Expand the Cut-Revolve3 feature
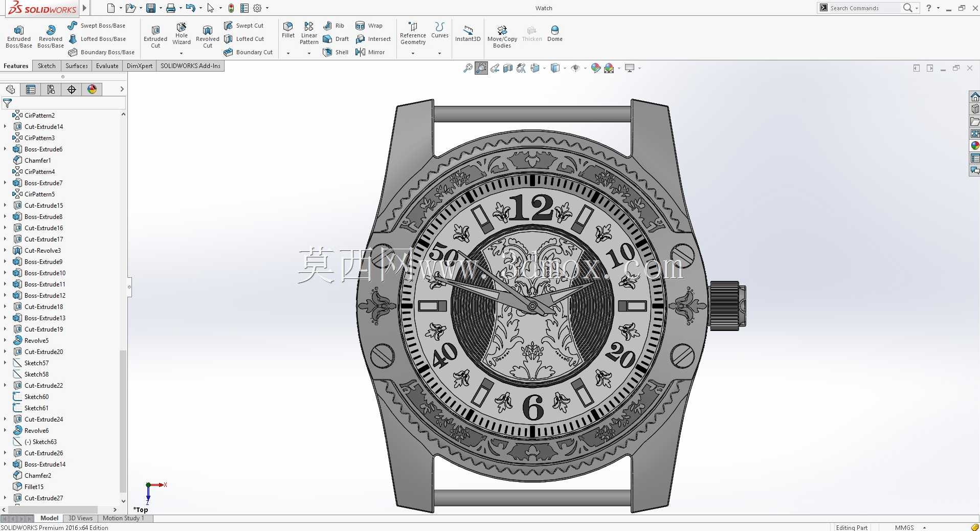 (5, 250)
